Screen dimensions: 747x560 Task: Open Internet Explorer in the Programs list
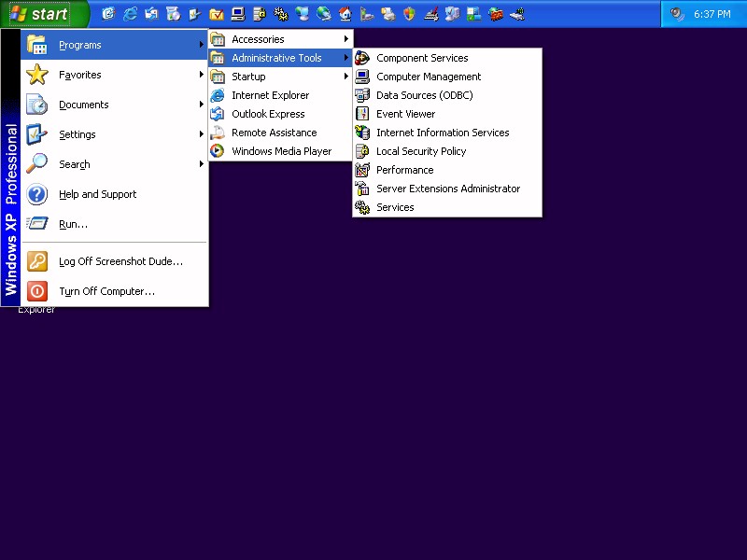[270, 95]
